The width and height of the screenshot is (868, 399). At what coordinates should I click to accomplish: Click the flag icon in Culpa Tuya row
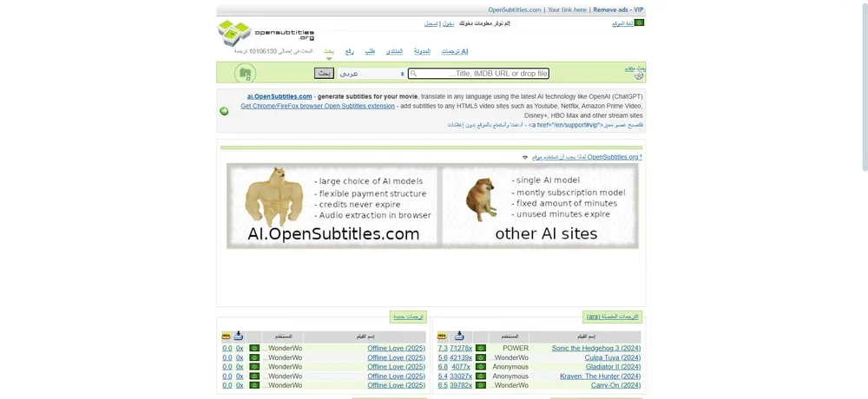point(481,357)
